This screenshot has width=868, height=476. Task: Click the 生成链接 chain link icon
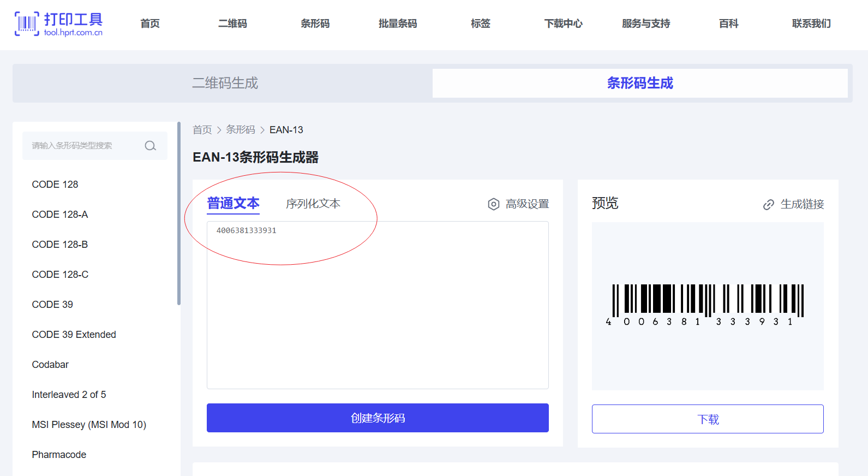pos(769,205)
